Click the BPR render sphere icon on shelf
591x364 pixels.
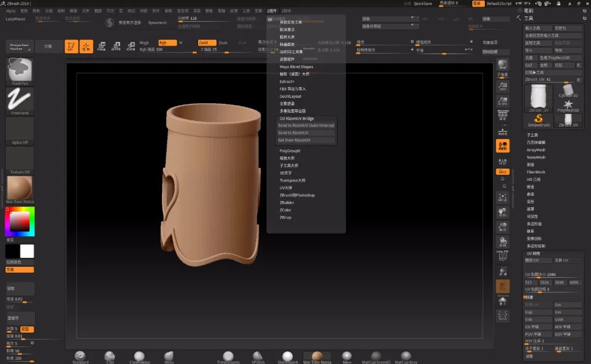502,64
